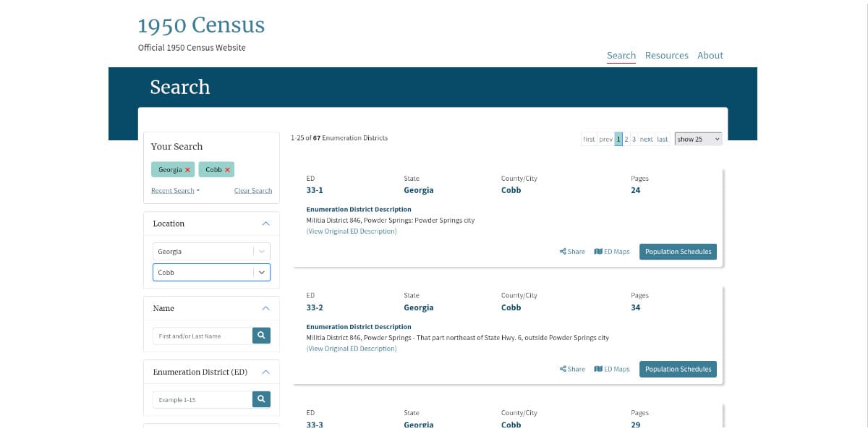Focus the Example 1-15 ED field
Image resolution: width=868 pixels, height=434 pixels.
click(203, 399)
